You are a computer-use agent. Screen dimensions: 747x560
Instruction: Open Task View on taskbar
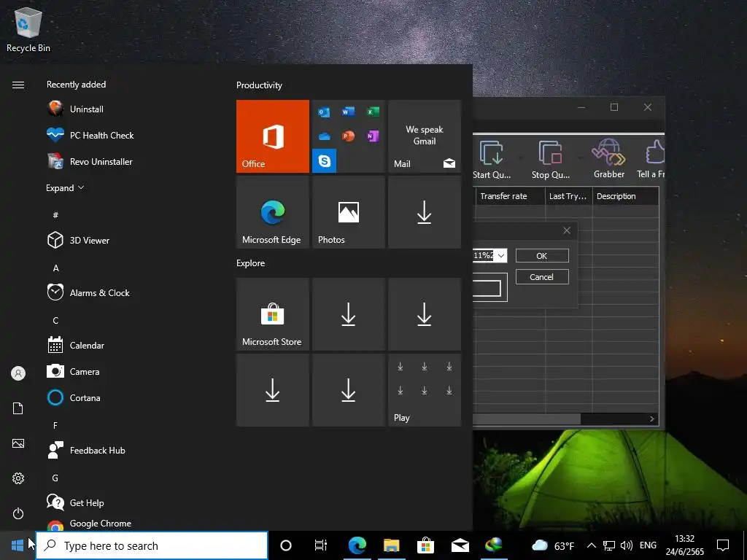point(321,545)
